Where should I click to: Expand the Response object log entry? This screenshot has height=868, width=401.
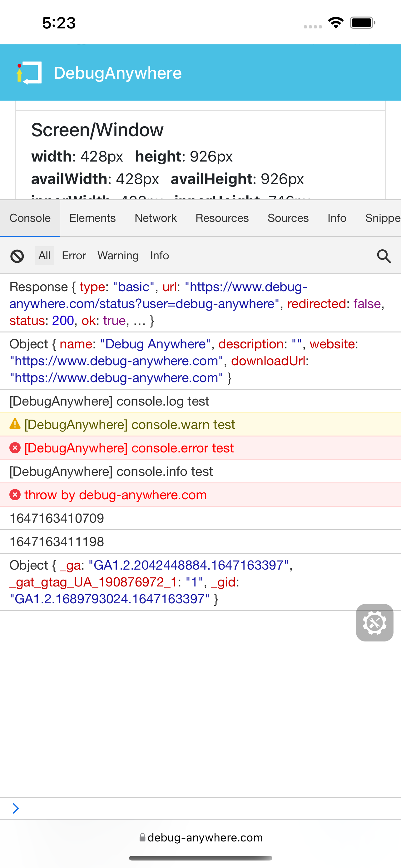point(38,287)
